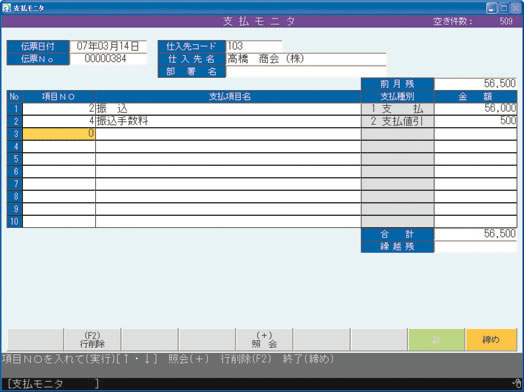Click the 繰越残 carry-over balance field
Viewport: 524px width, 392px height.
[x=476, y=247]
